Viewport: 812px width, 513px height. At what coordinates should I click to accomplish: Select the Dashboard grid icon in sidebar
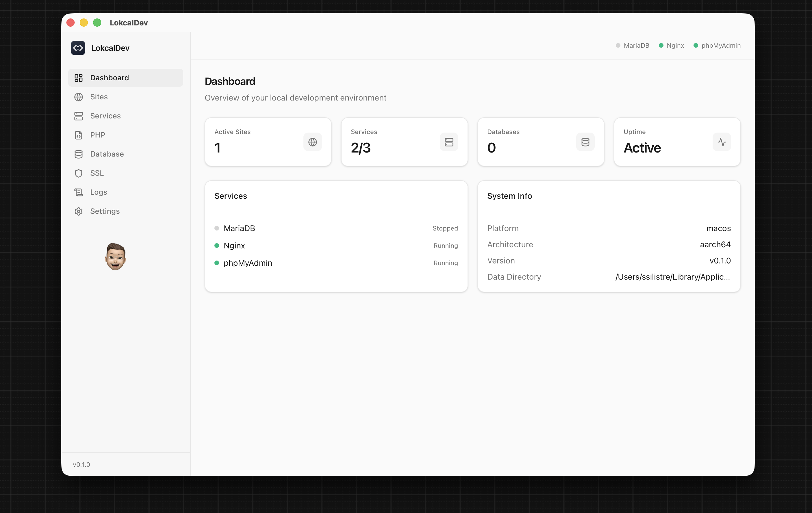click(x=79, y=77)
